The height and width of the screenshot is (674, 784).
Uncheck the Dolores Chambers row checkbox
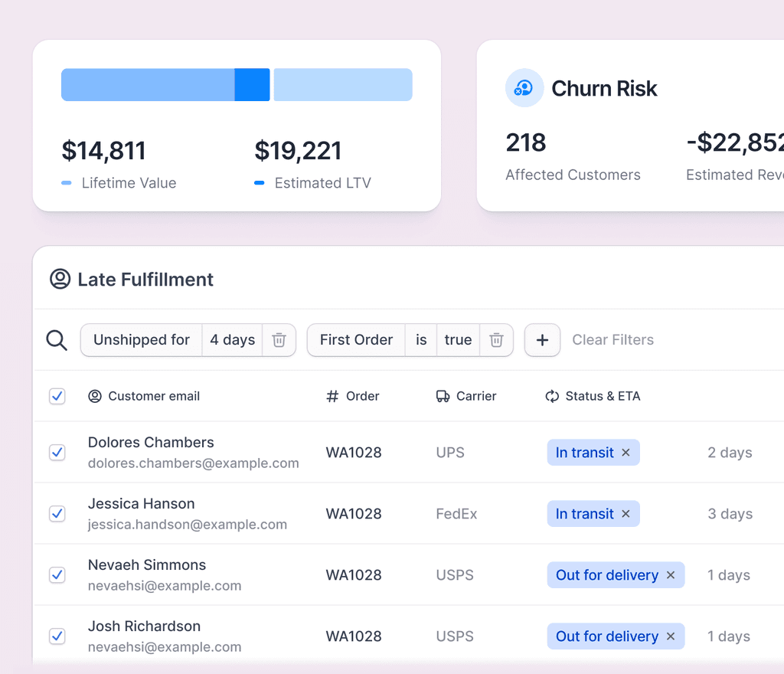[57, 453]
